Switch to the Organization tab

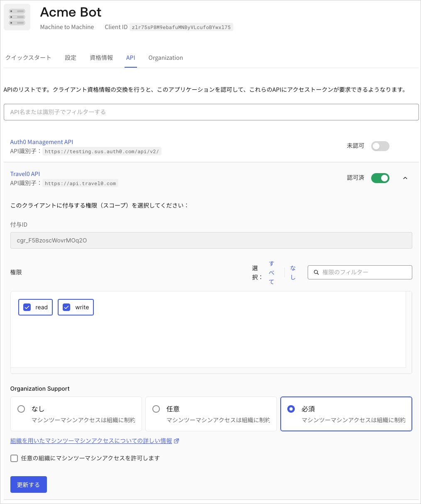tap(166, 58)
